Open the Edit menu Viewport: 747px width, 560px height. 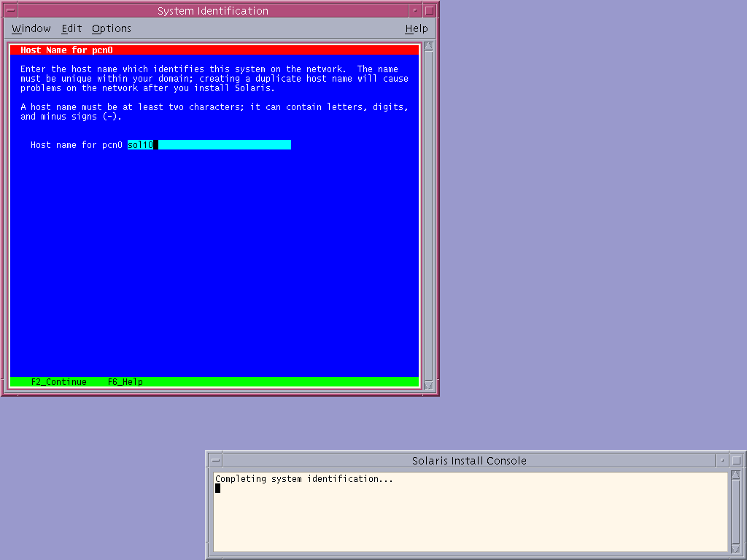click(x=71, y=28)
